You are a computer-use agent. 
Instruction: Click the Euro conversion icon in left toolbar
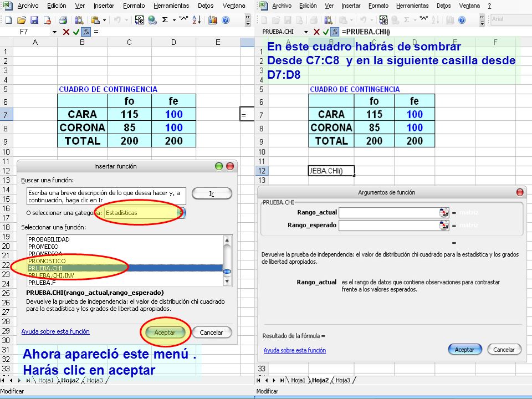[x=139, y=20]
